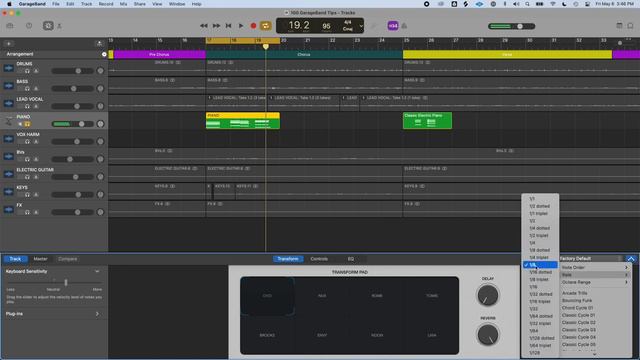Turn the DELAY knob
Viewport: 640px width, 360px height.
(x=488, y=295)
